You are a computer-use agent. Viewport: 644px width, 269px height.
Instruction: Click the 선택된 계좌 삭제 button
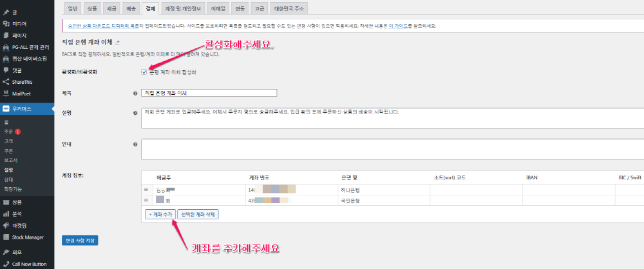tap(198, 214)
